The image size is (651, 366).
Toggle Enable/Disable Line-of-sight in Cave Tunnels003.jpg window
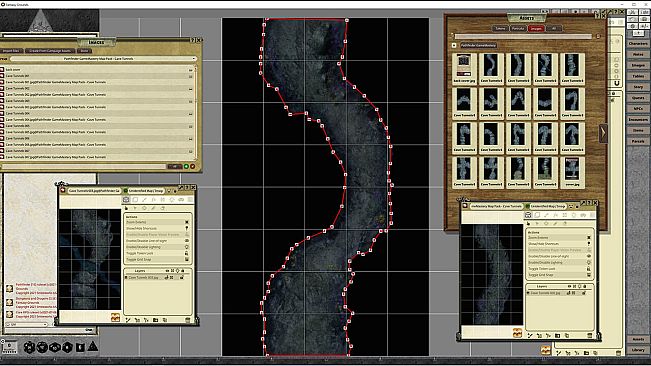(x=157, y=241)
